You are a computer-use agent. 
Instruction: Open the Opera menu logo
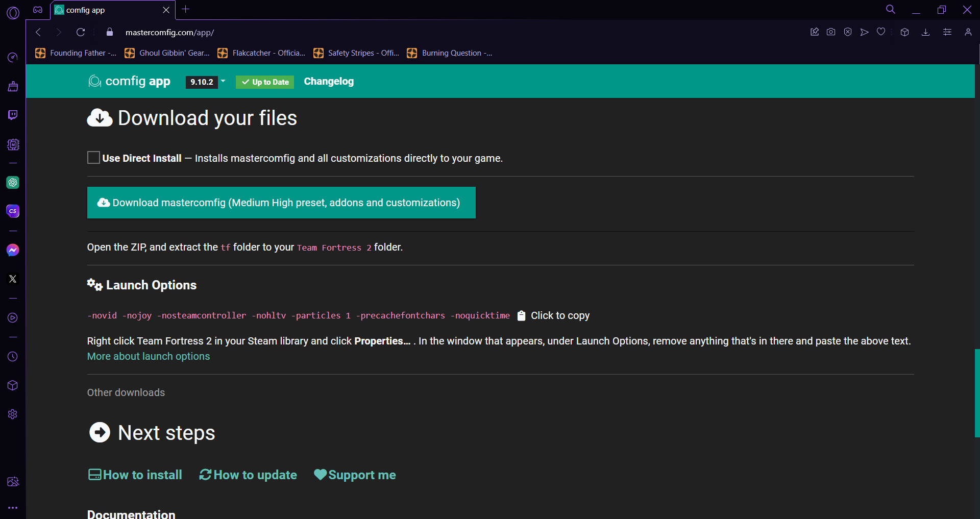tap(13, 12)
